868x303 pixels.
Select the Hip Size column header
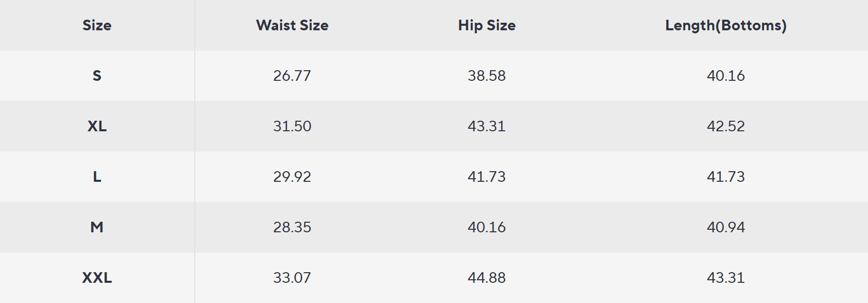(486, 25)
